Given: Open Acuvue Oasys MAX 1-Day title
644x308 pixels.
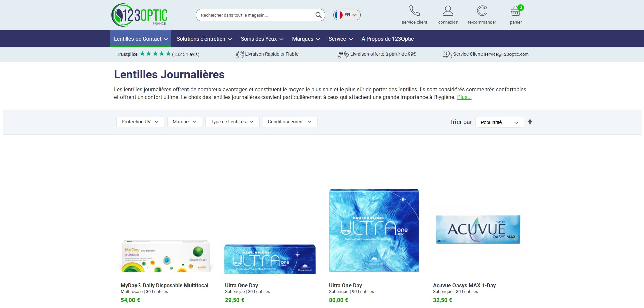Looking at the screenshot, I should click(x=464, y=285).
